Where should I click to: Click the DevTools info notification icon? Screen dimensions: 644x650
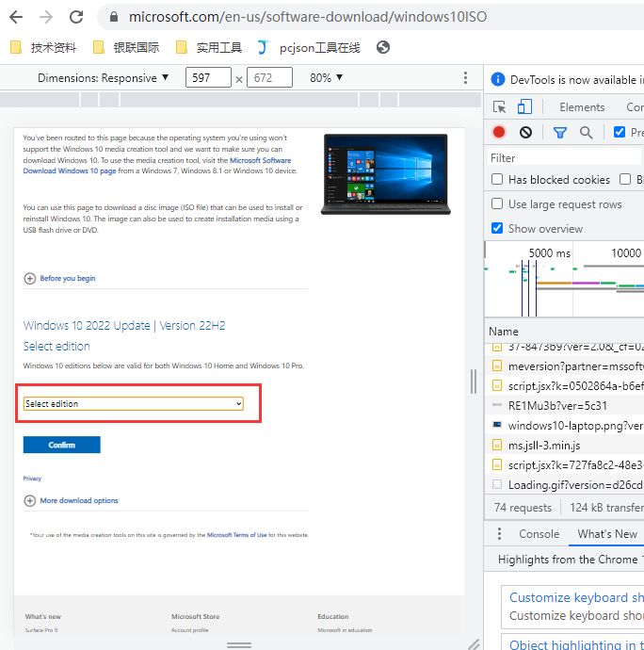498,79
